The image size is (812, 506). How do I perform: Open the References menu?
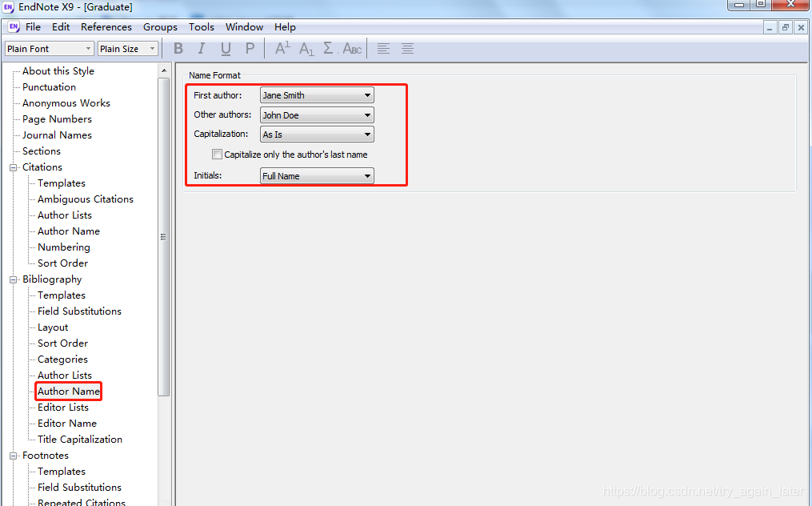pos(106,27)
